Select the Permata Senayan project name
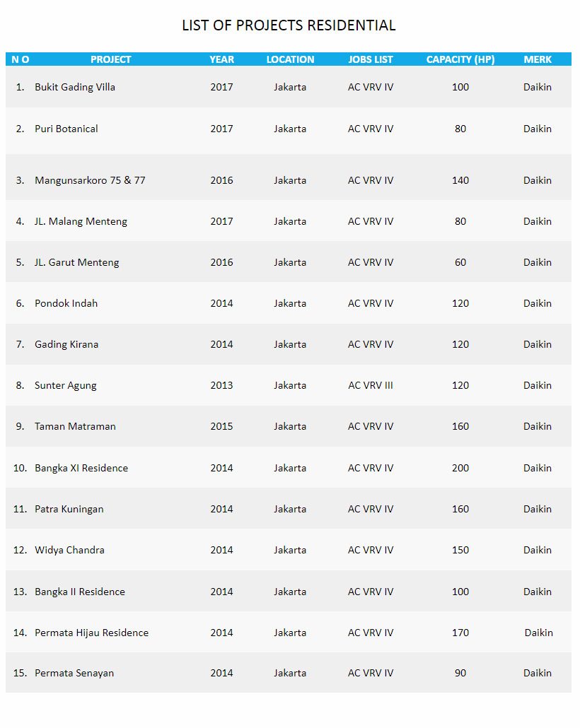The image size is (580, 728). 74,673
